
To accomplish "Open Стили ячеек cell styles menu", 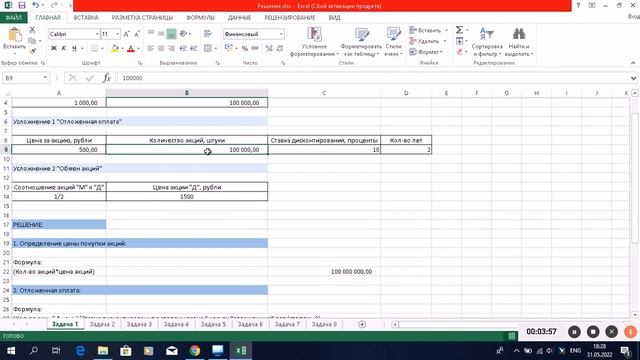I will 393,42.
